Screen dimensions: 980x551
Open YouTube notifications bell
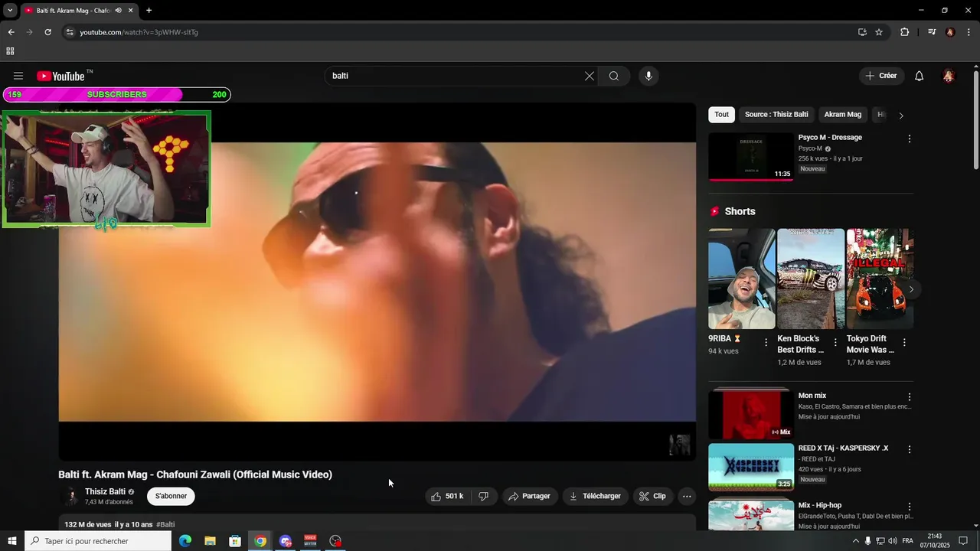coord(920,76)
